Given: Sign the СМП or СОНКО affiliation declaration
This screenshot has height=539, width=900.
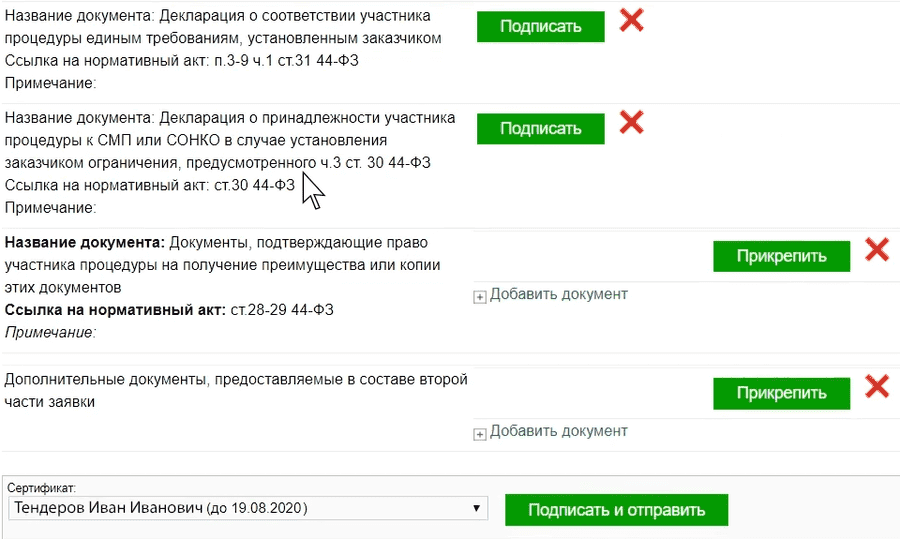Looking at the screenshot, I should [x=540, y=129].
